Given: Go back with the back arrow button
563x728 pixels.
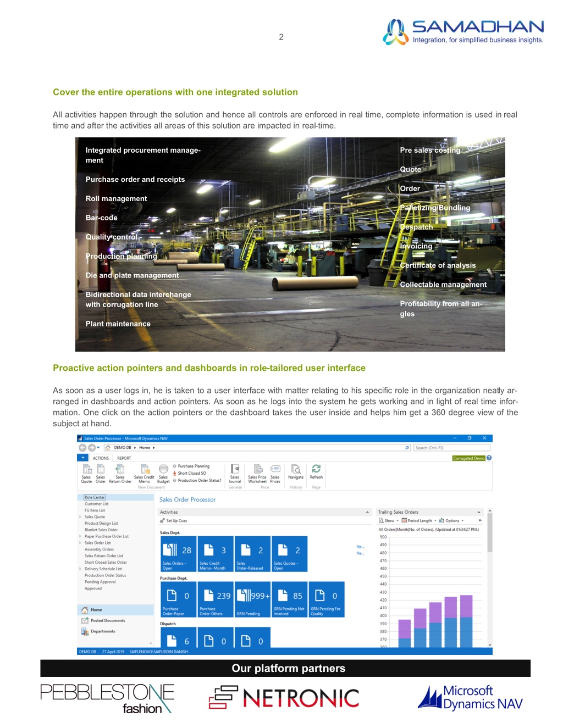Looking at the screenshot, I should tap(82, 448).
